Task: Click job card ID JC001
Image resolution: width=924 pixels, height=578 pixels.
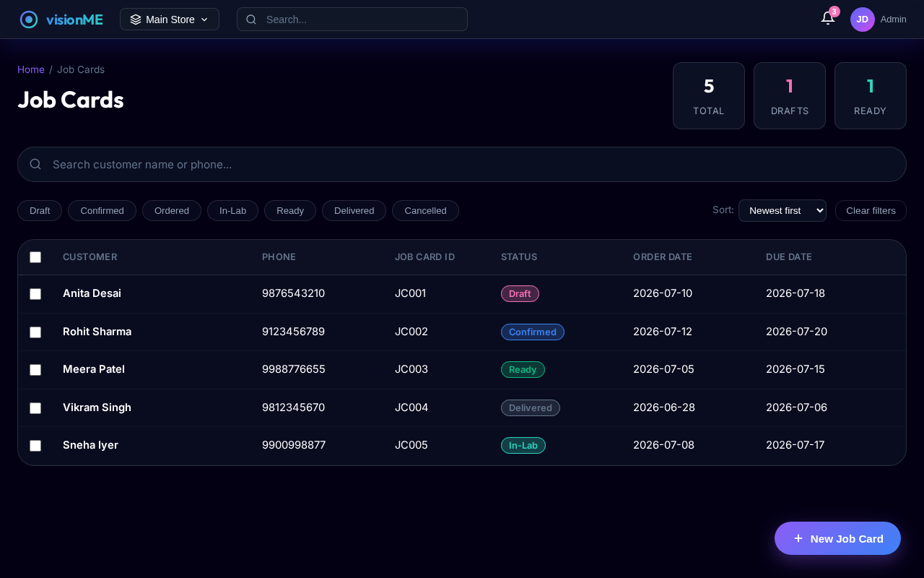Action: [x=411, y=293]
